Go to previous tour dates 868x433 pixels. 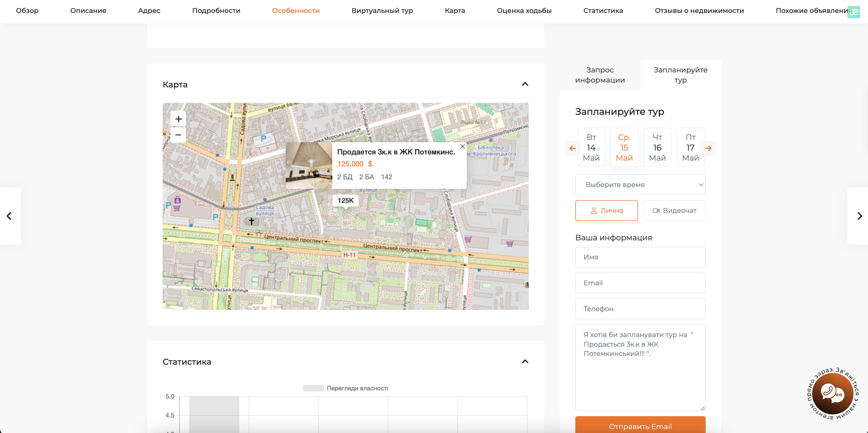[x=572, y=148]
